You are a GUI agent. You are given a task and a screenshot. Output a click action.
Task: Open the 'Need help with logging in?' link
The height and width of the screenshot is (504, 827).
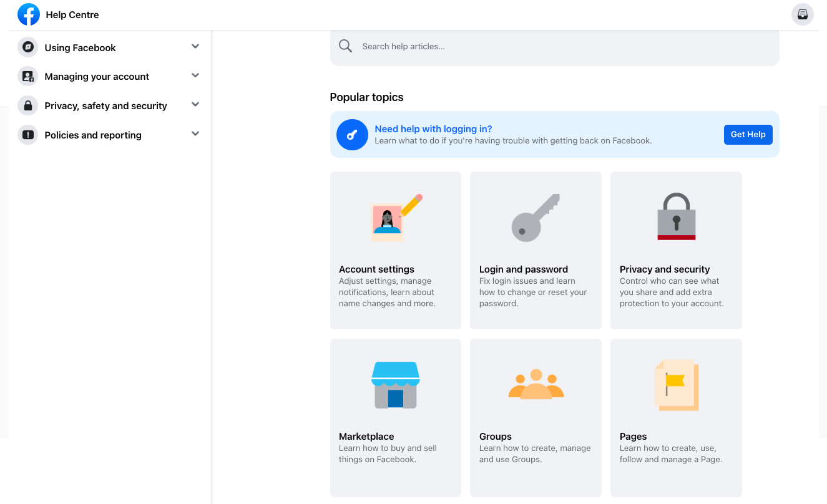tap(433, 129)
